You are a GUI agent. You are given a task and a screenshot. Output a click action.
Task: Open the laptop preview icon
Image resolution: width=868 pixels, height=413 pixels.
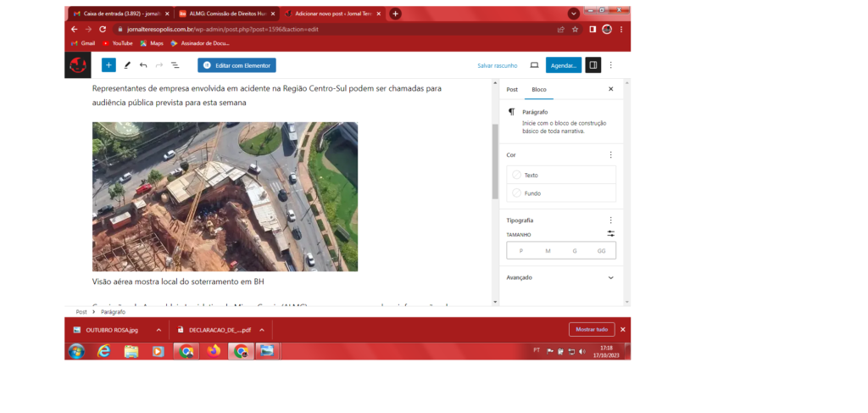tap(534, 65)
